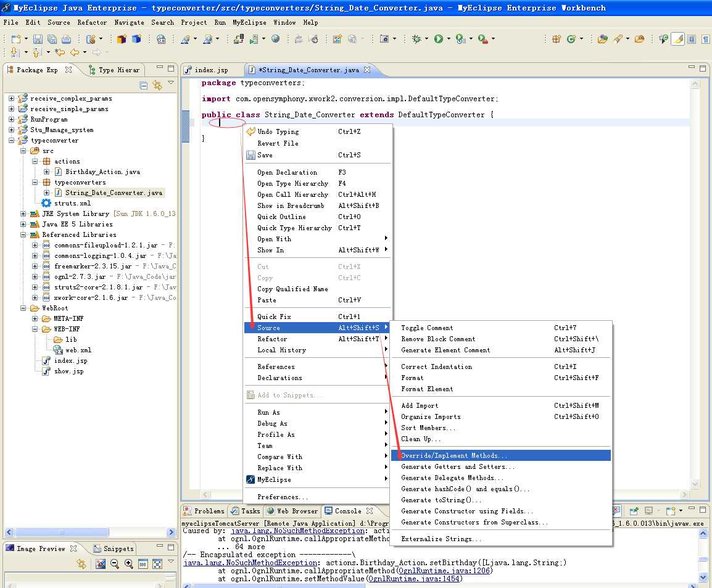The height and width of the screenshot is (588, 712).
Task: Expand the Birthday_Action.java node
Action: (46, 172)
